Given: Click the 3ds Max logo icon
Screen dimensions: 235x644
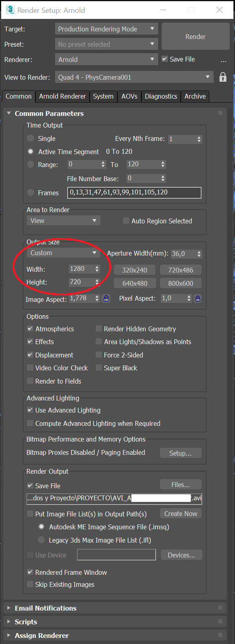Looking at the screenshot, I should click(10, 10).
